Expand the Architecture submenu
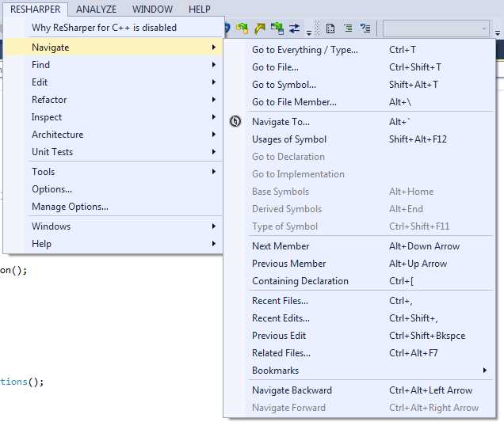 click(113, 135)
